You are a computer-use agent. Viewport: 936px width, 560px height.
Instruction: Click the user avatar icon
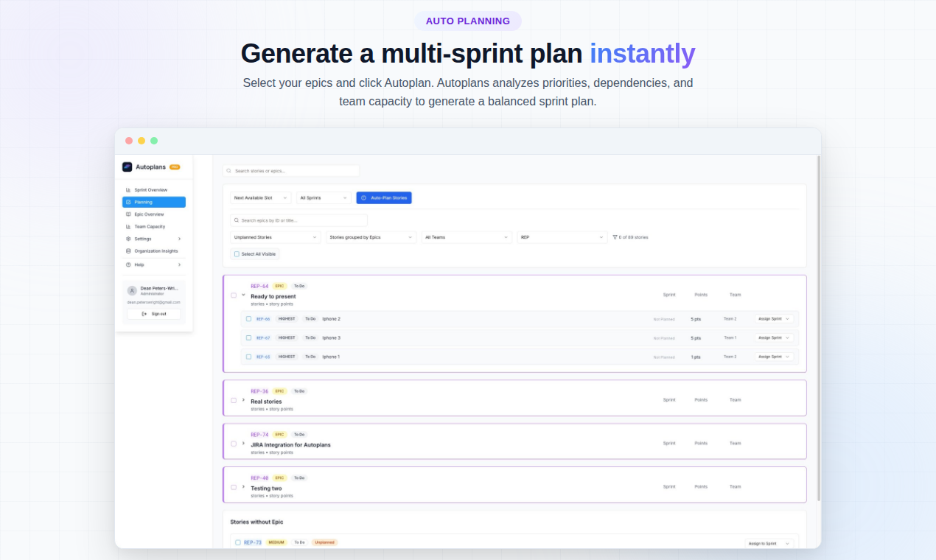pyautogui.click(x=132, y=290)
